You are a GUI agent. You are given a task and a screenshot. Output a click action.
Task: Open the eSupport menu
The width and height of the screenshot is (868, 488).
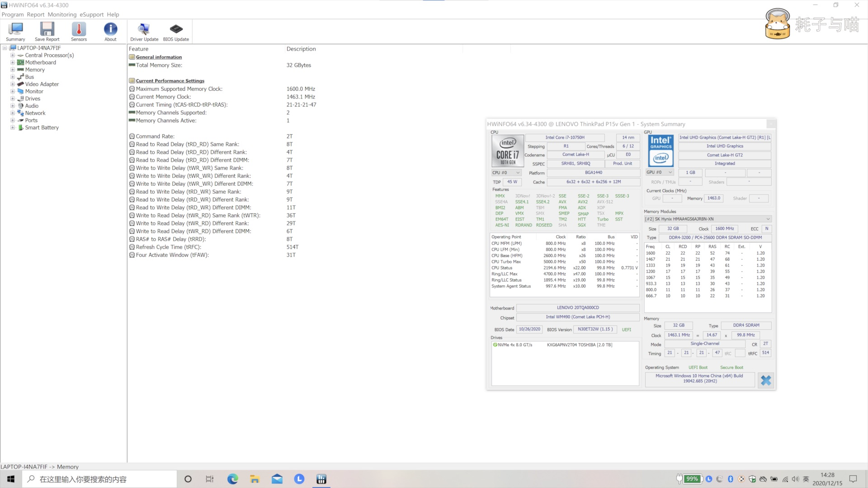(x=92, y=14)
